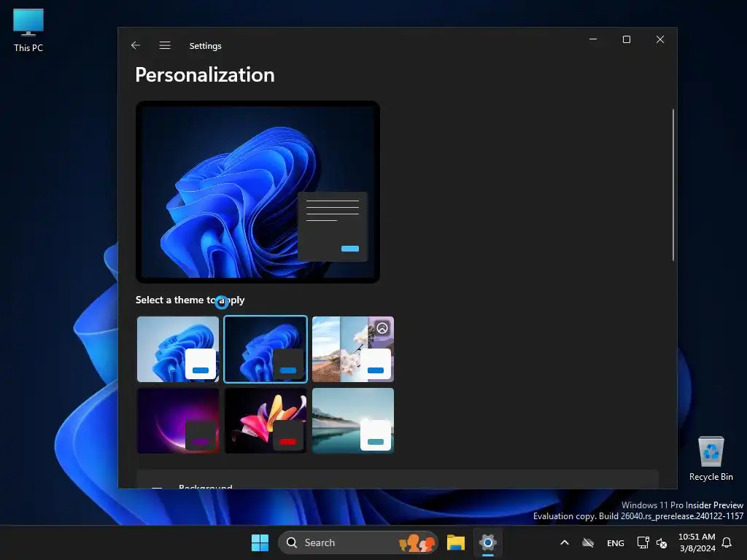Click the Settings window vertical scrollbar
Screen dimensions: 747x560
(x=673, y=184)
